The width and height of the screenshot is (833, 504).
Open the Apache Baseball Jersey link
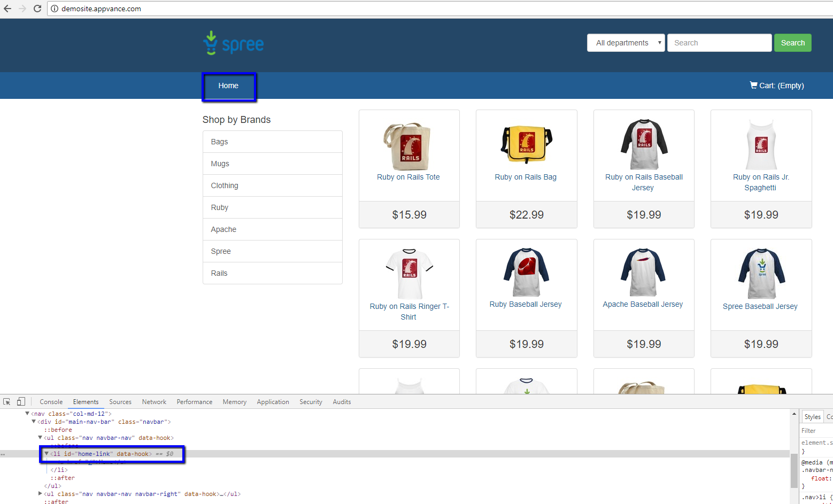click(x=643, y=304)
